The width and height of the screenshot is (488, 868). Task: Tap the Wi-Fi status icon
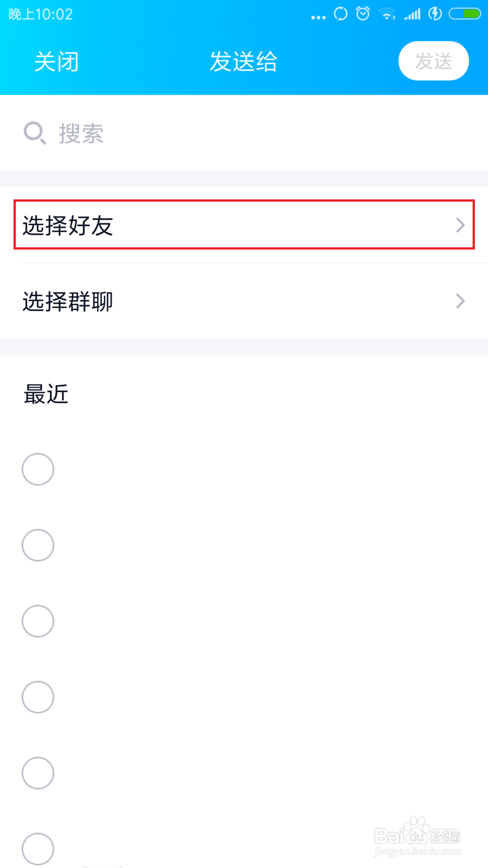click(387, 14)
